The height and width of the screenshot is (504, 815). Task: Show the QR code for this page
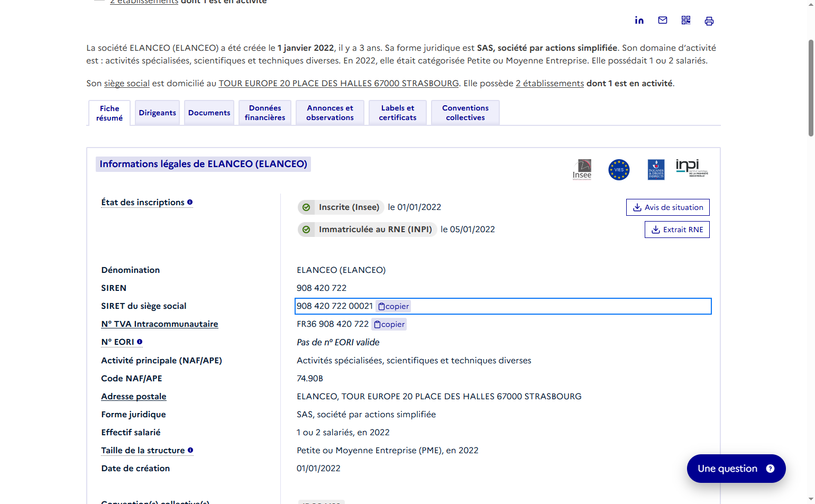pos(686,21)
